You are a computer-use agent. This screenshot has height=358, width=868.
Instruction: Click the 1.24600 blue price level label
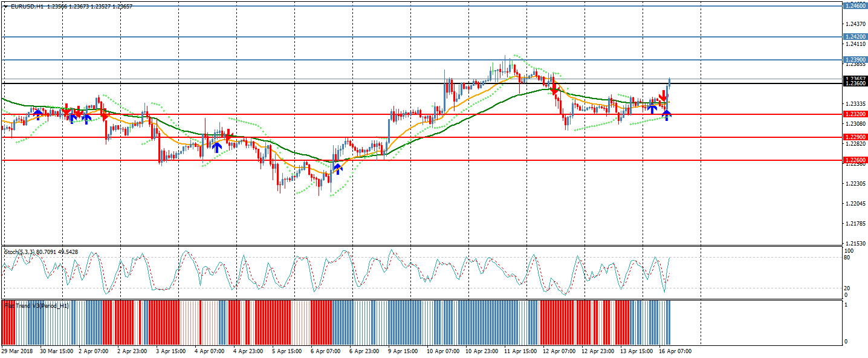pyautogui.click(x=855, y=5)
